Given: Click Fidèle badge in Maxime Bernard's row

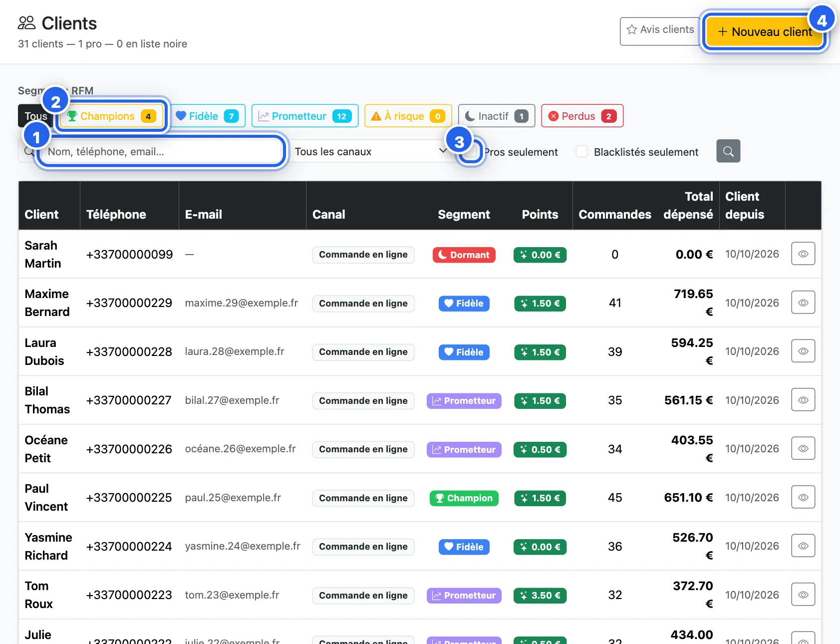Looking at the screenshot, I should (464, 303).
